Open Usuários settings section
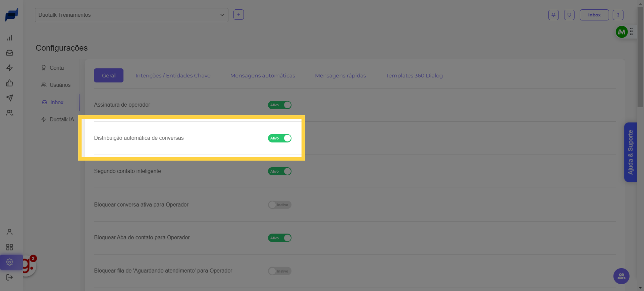This screenshot has width=644, height=291. coord(60,85)
